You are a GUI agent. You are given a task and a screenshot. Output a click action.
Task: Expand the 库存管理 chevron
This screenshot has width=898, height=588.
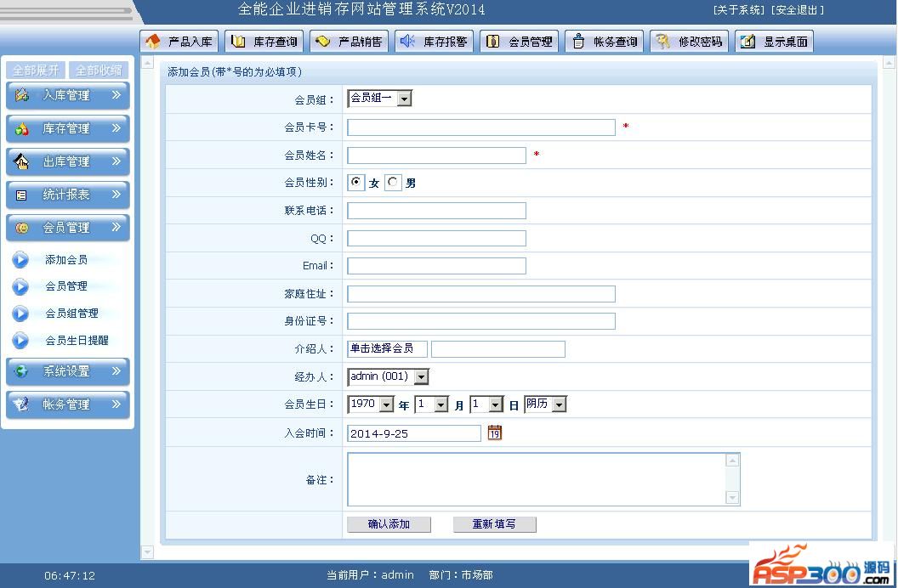coord(117,128)
